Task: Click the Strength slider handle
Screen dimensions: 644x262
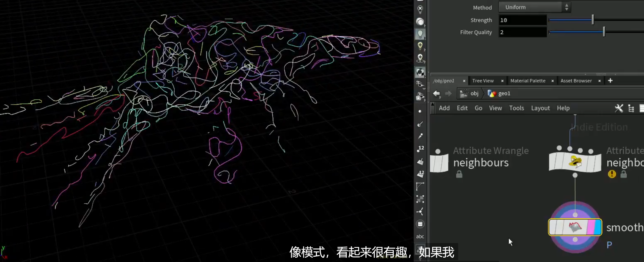Action: [x=593, y=20]
